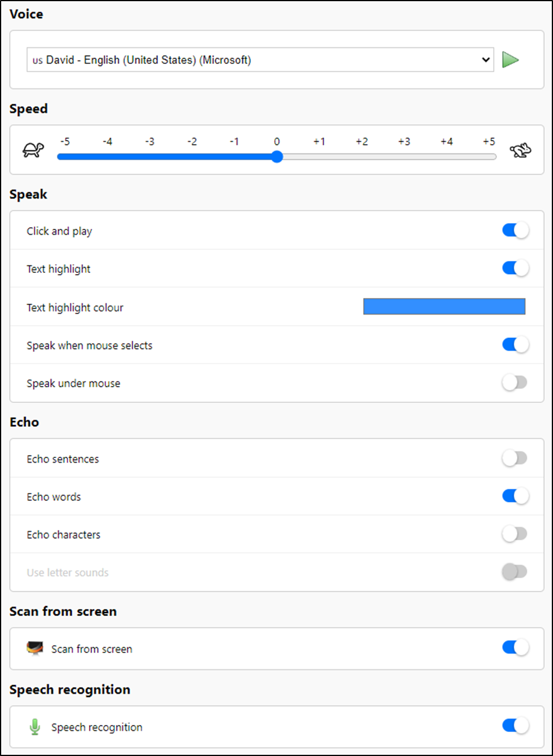553x756 pixels.
Task: Click the +5 speed label
Action: [x=489, y=142]
